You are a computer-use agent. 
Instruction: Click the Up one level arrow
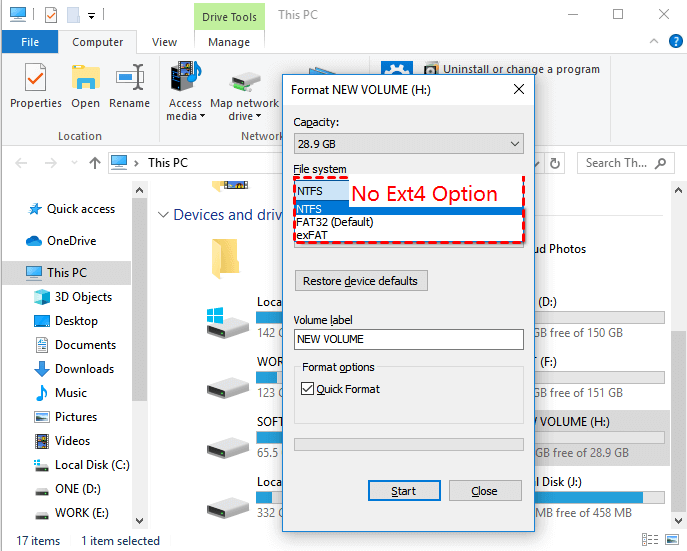click(95, 163)
